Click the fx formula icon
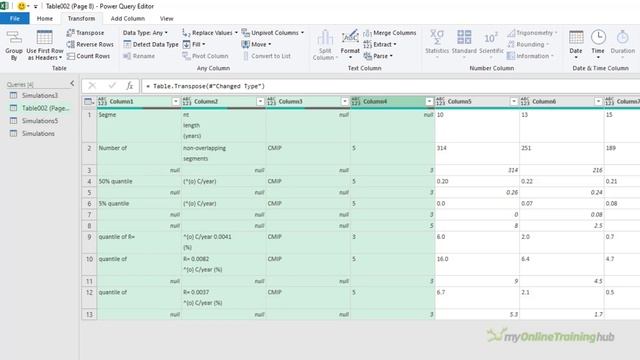 pyautogui.click(x=129, y=86)
